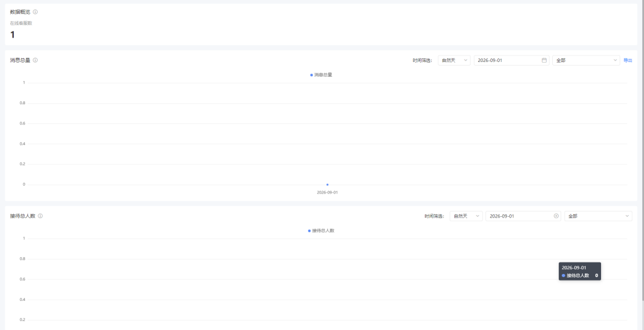This screenshot has height=330, width=644.
Task: Click info icon beside 数据概览 title
Action: tap(35, 12)
